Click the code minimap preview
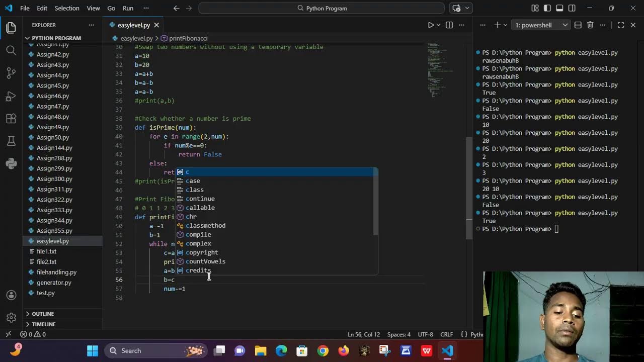The image size is (644, 362). pos(441,69)
